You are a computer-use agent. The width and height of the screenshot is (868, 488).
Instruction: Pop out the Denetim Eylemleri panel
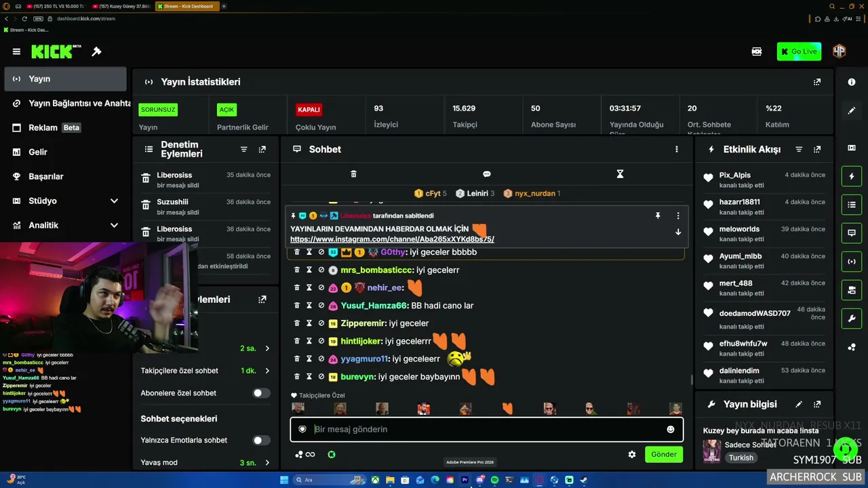click(x=262, y=149)
